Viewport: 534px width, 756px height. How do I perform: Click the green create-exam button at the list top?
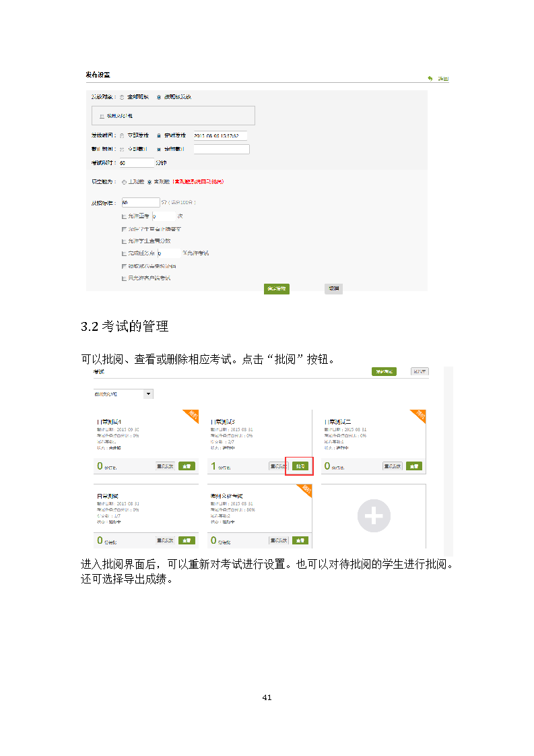point(384,371)
